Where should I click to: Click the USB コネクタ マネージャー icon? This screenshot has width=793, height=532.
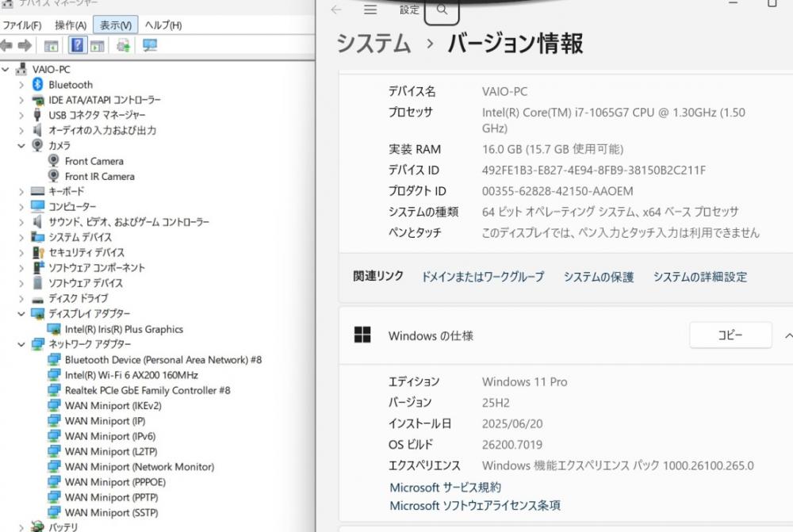[37, 115]
